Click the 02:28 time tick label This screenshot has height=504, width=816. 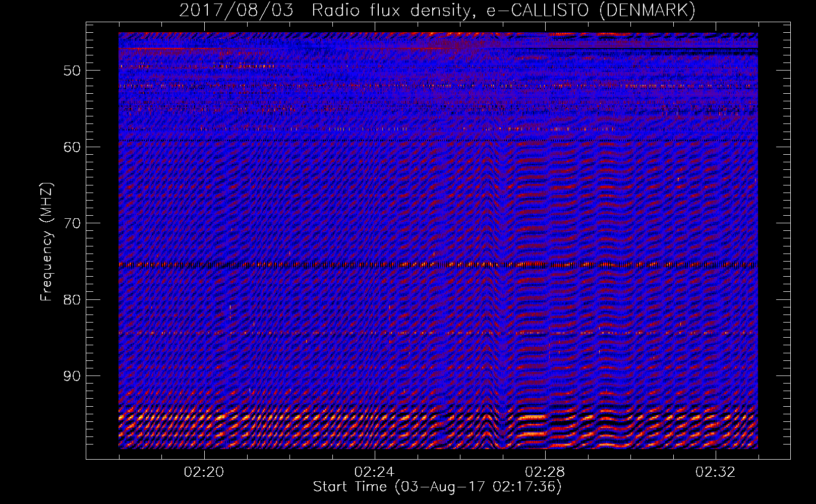click(x=545, y=472)
